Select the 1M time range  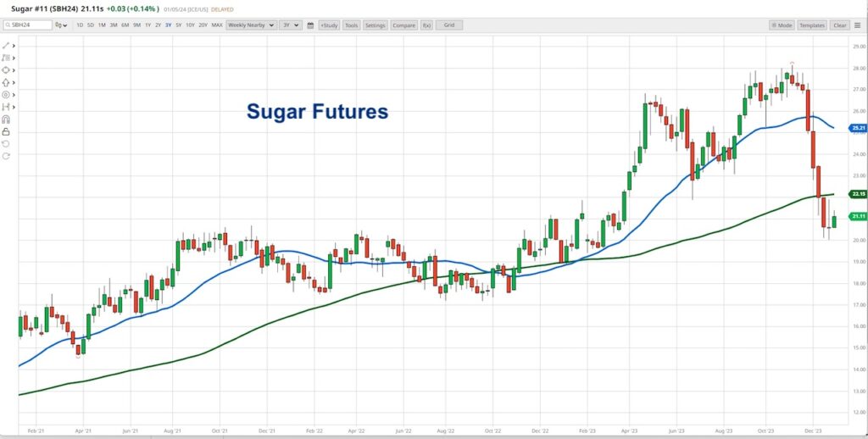pos(102,25)
